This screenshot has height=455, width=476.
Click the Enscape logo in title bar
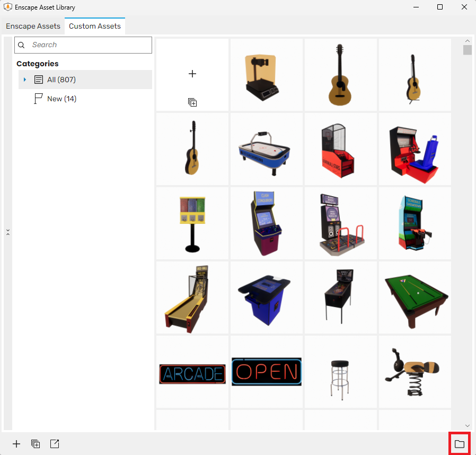(8, 7)
